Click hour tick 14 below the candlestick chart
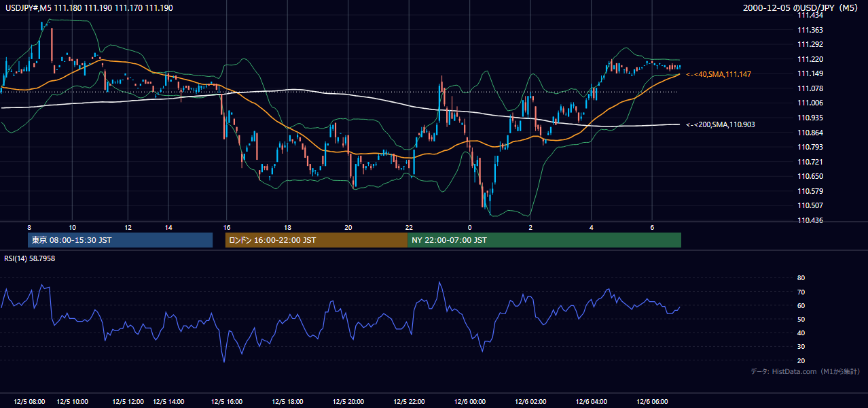The image size is (868, 408). point(168,227)
